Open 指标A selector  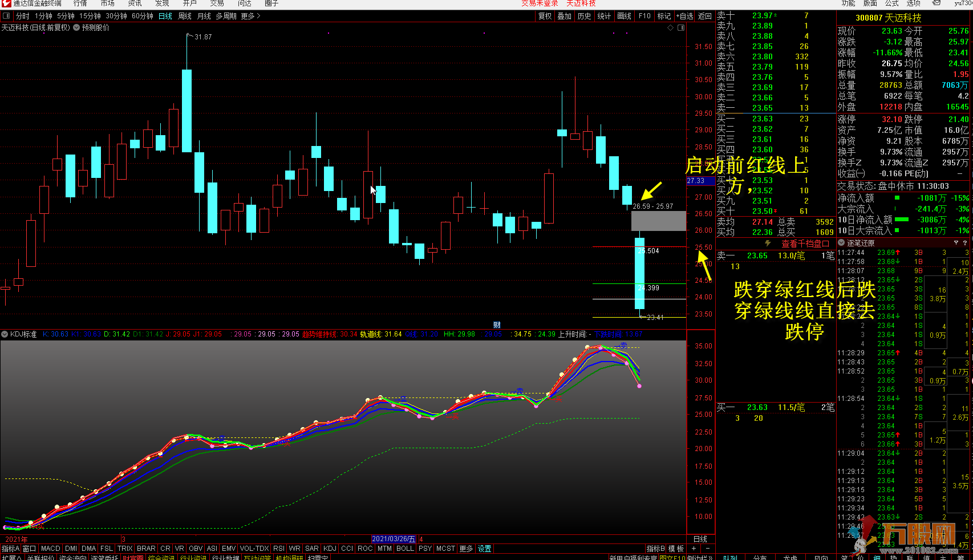point(10,549)
